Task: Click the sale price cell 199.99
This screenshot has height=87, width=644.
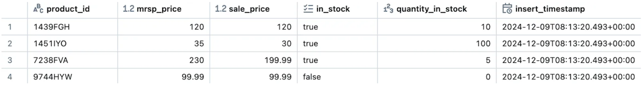Action: (278, 60)
